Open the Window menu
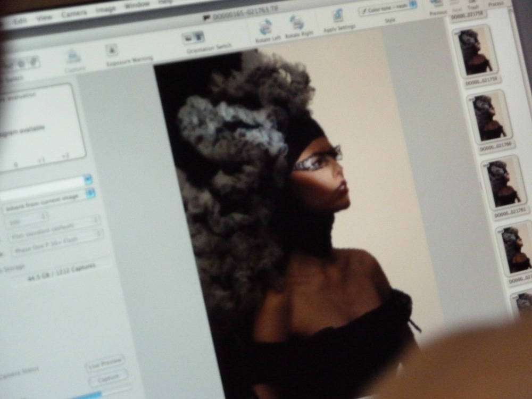 point(137,6)
